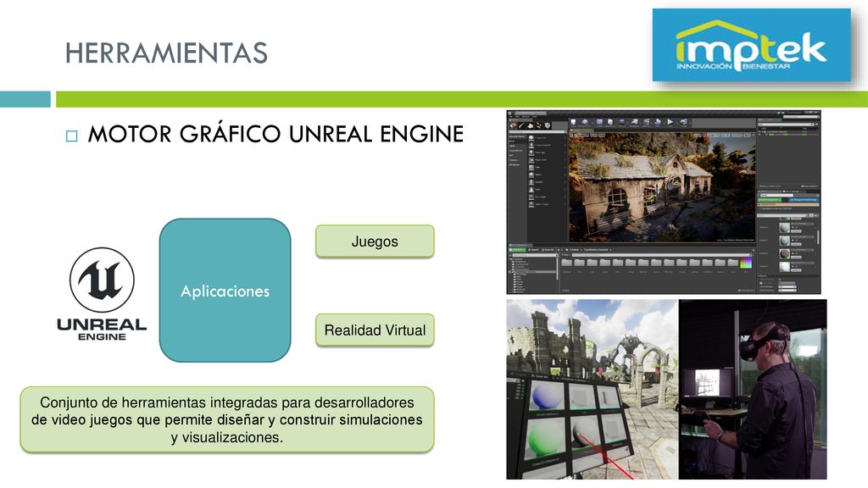
Task: Open Filters dropdown in Content Browser
Action: [x=565, y=254]
